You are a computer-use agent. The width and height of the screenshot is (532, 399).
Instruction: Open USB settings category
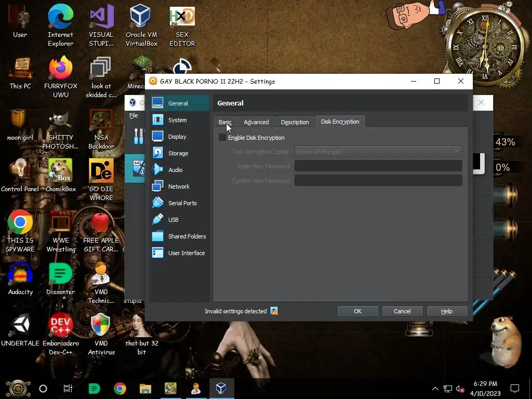point(179,220)
